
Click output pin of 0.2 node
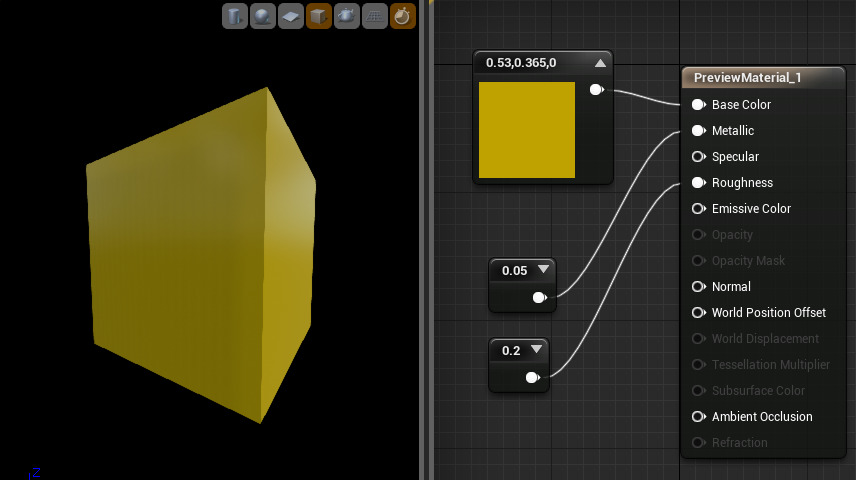pyautogui.click(x=532, y=377)
